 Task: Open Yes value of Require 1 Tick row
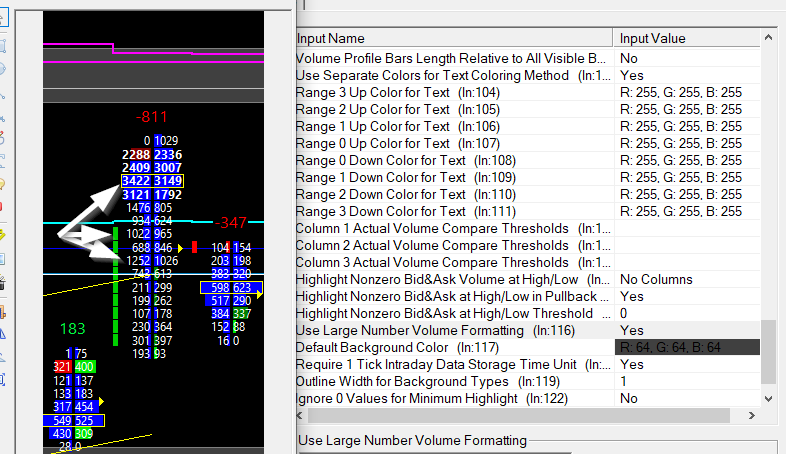[x=687, y=365]
